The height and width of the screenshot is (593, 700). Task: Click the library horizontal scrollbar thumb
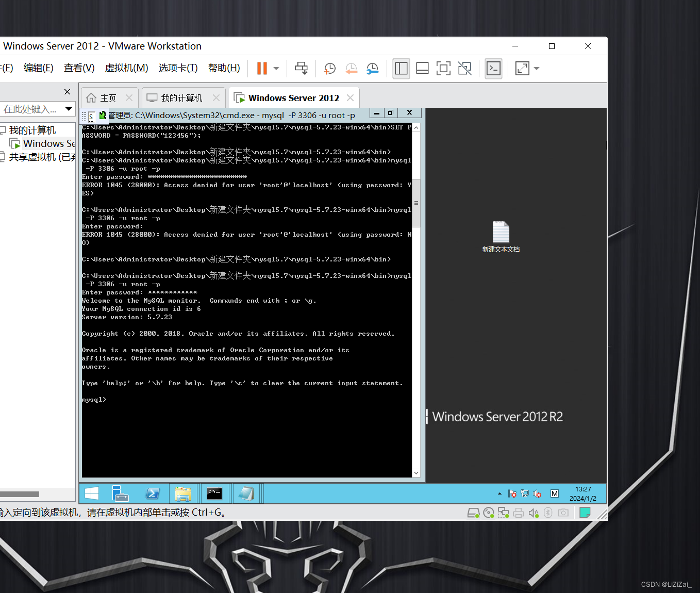20,495
